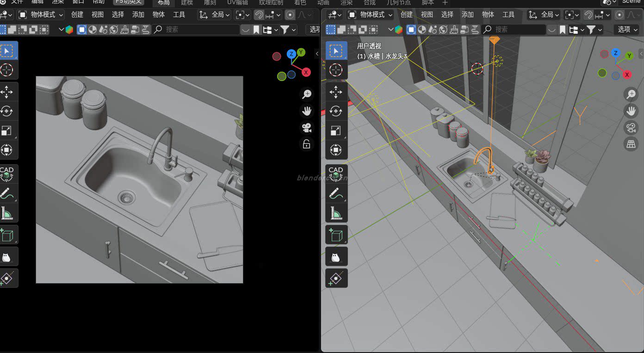Select Add Cube tool in right viewport

(x=336, y=235)
